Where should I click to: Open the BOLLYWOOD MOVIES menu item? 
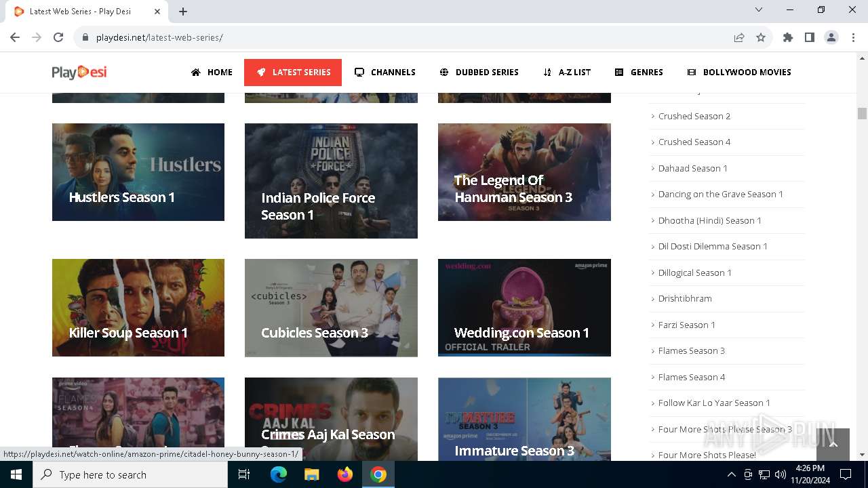[x=738, y=72]
